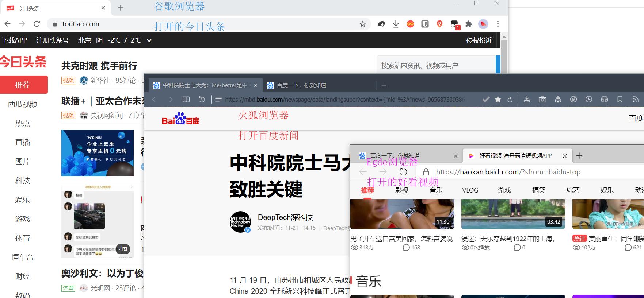644x298 pixels.
Task: Open Chrome profile avatar
Action: (x=483, y=24)
